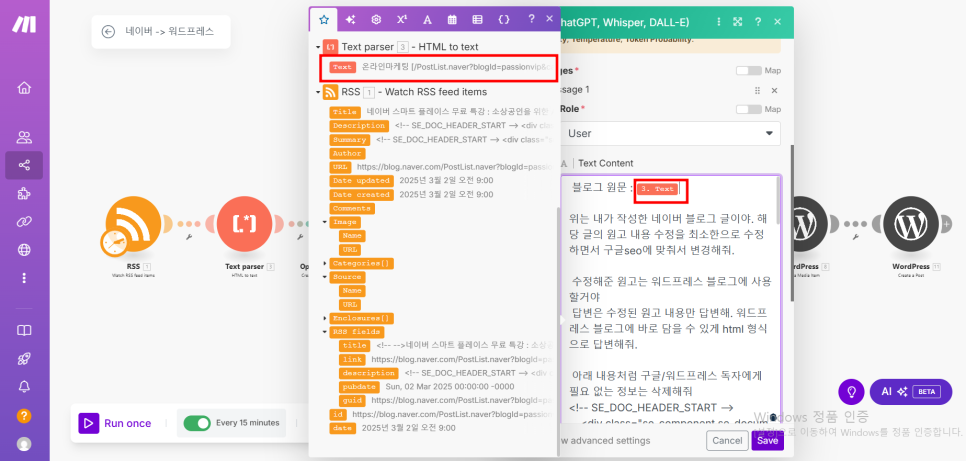966x461 pixels.
Task: Open the general functions gear tab
Action: [x=376, y=19]
